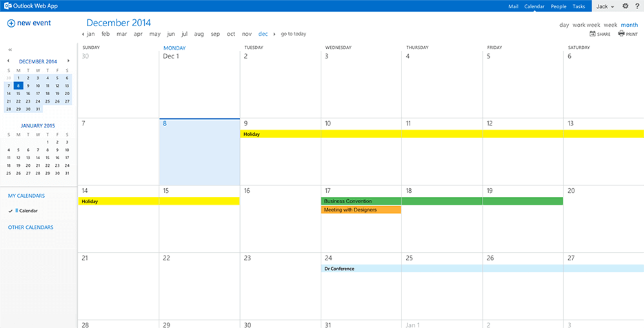This screenshot has height=328, width=644.
Task: Click the Outlook Web App logo icon
Action: click(8, 6)
